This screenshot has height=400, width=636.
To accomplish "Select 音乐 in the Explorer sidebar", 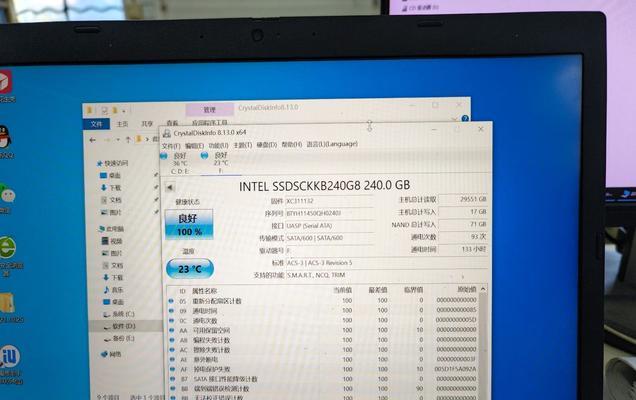I will point(113,290).
